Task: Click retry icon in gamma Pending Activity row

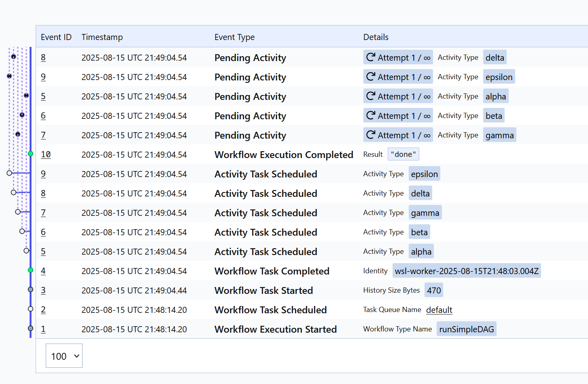Action: 371,135
